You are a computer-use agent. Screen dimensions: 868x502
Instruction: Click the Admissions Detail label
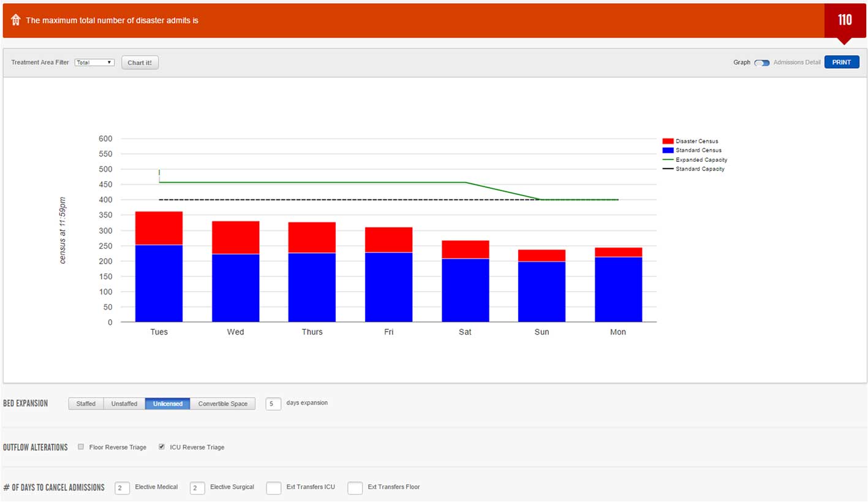(797, 63)
